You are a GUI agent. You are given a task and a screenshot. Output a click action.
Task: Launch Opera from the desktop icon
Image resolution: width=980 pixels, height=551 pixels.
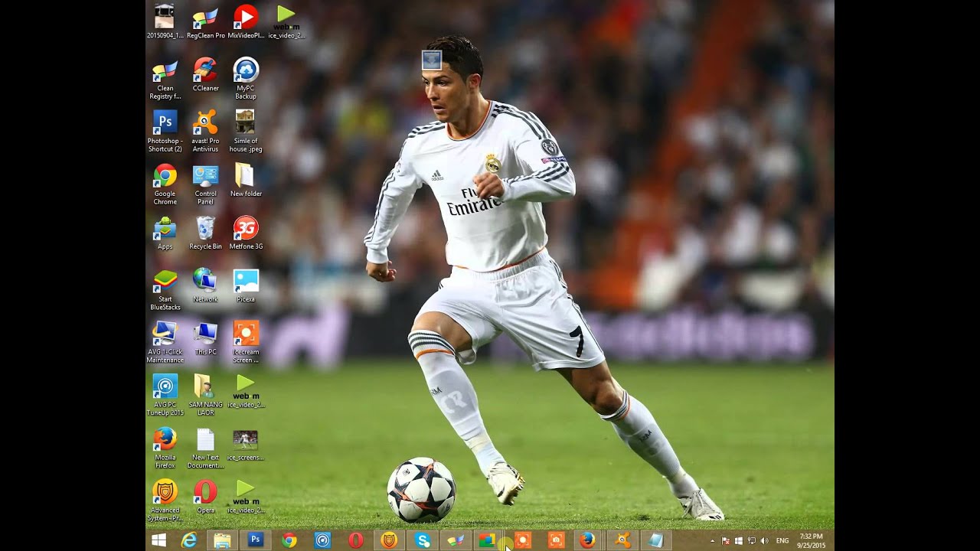[x=205, y=497]
